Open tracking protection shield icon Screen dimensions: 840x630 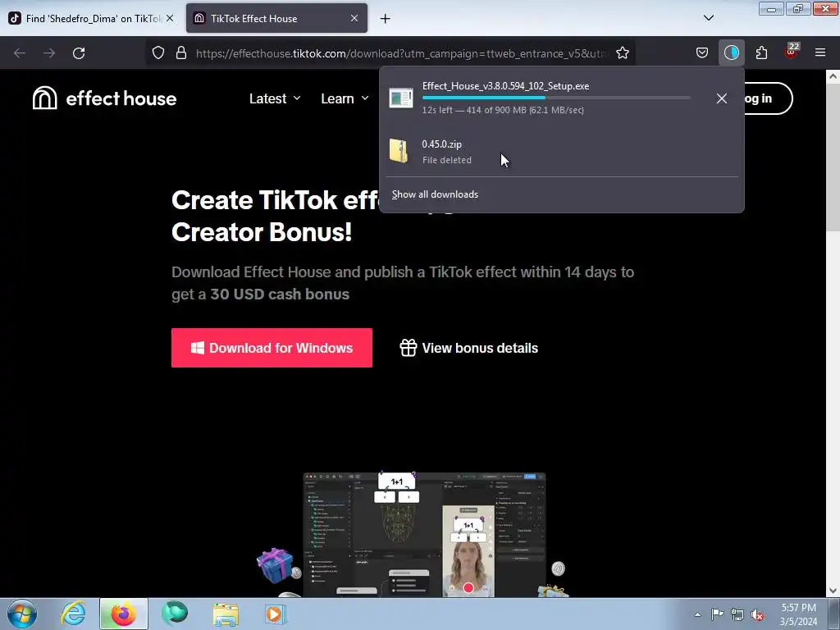158,53
